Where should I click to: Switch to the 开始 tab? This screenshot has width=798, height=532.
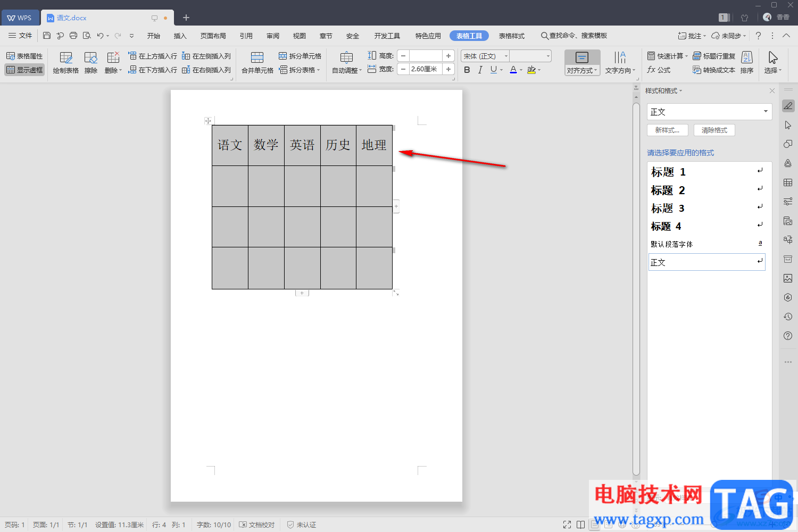[154, 36]
